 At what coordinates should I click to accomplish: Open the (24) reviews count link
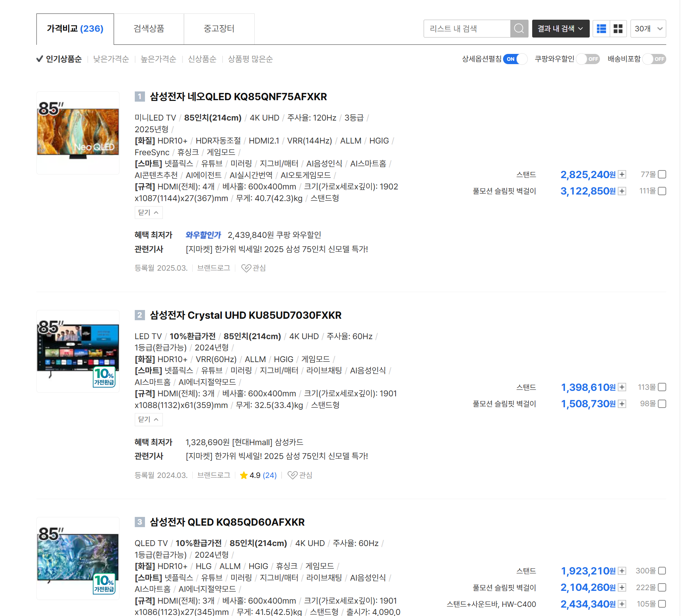(270, 475)
